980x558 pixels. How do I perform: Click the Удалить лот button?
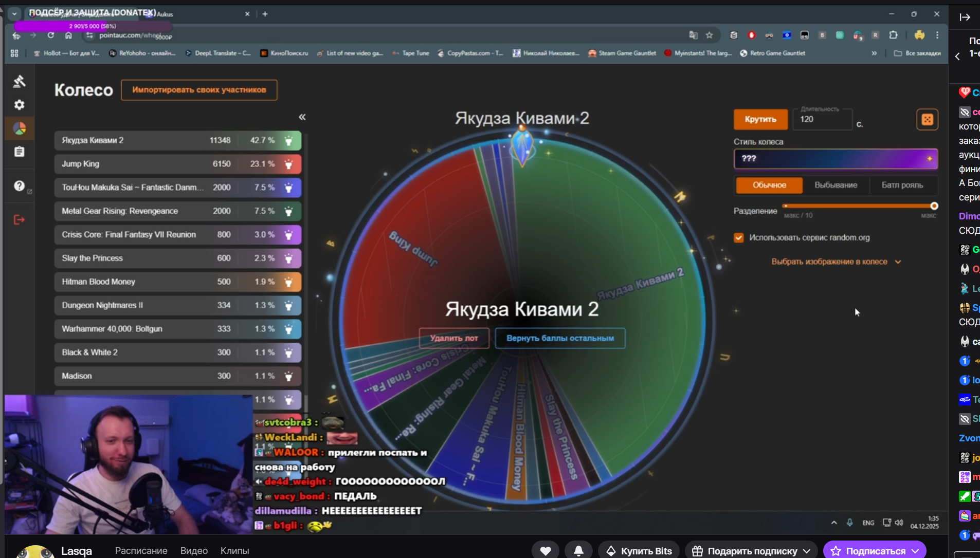(454, 338)
